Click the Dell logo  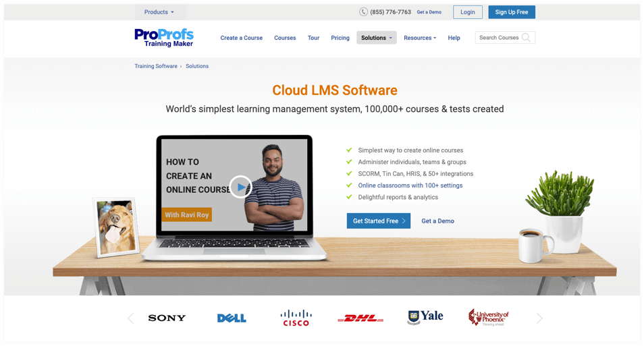coord(232,318)
